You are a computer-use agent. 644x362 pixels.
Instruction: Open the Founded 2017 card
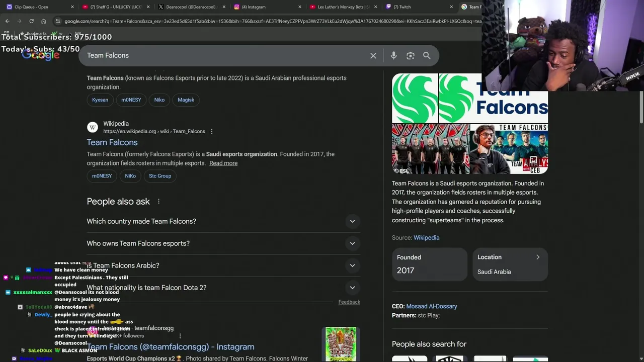(430, 264)
